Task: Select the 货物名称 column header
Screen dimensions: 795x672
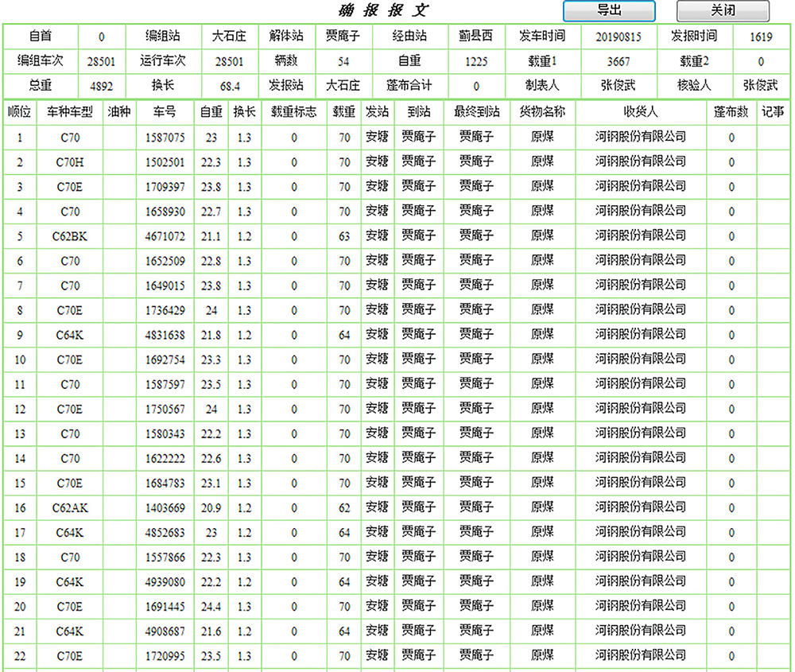Action: click(542, 112)
